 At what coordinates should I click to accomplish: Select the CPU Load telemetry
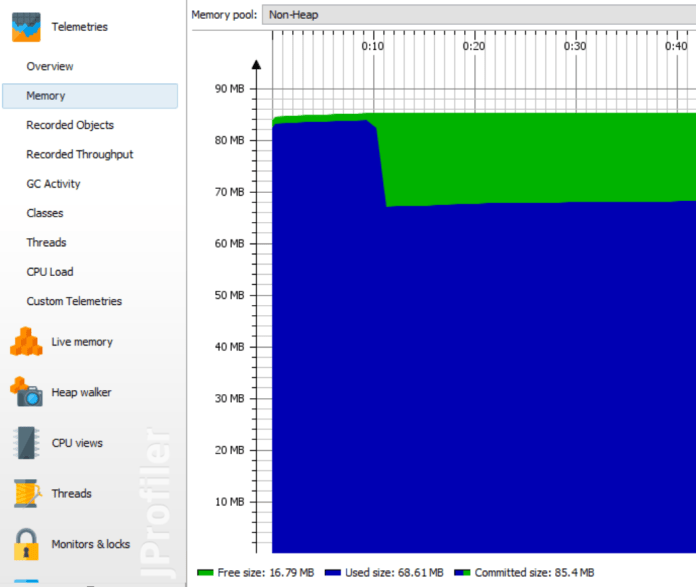tap(50, 272)
